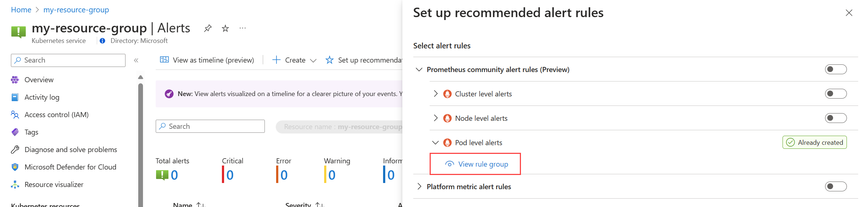The image size is (868, 207).
Task: Open Activity log in sidebar
Action: pyautogui.click(x=42, y=97)
